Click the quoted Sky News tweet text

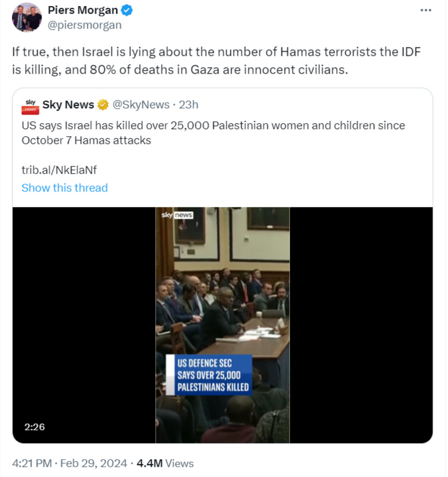pyautogui.click(x=213, y=133)
